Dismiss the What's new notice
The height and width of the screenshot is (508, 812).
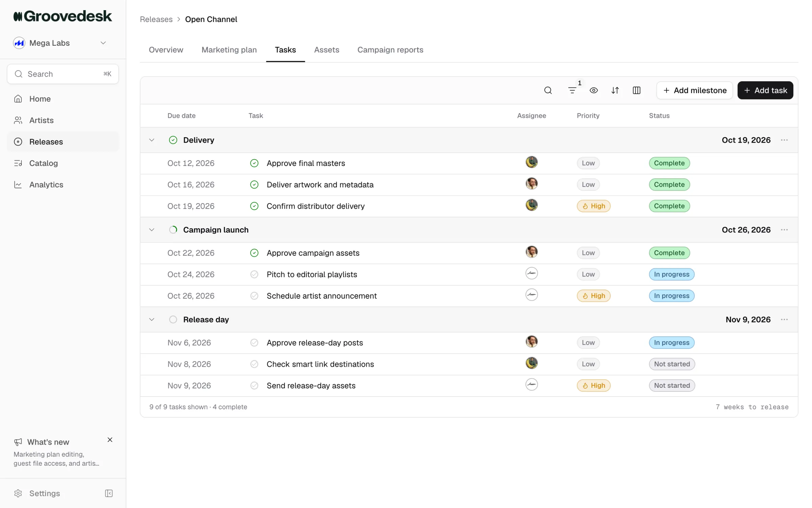pos(110,440)
